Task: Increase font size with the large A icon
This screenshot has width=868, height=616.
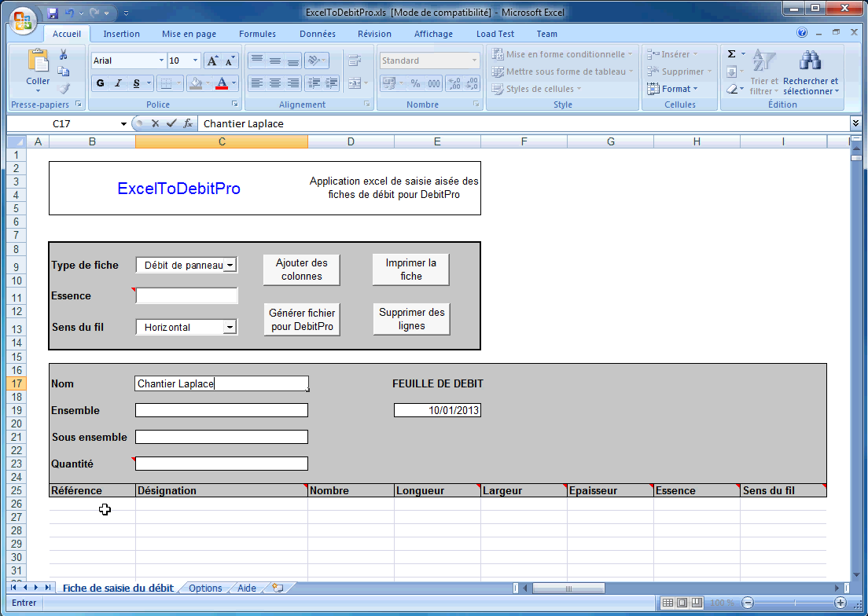Action: tap(212, 60)
